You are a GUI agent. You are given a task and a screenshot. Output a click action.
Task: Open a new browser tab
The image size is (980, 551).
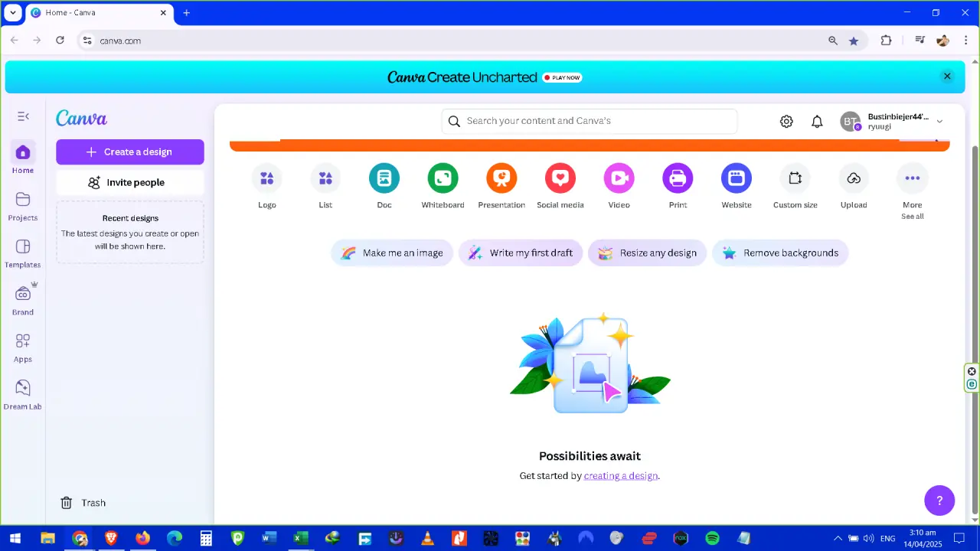point(186,12)
